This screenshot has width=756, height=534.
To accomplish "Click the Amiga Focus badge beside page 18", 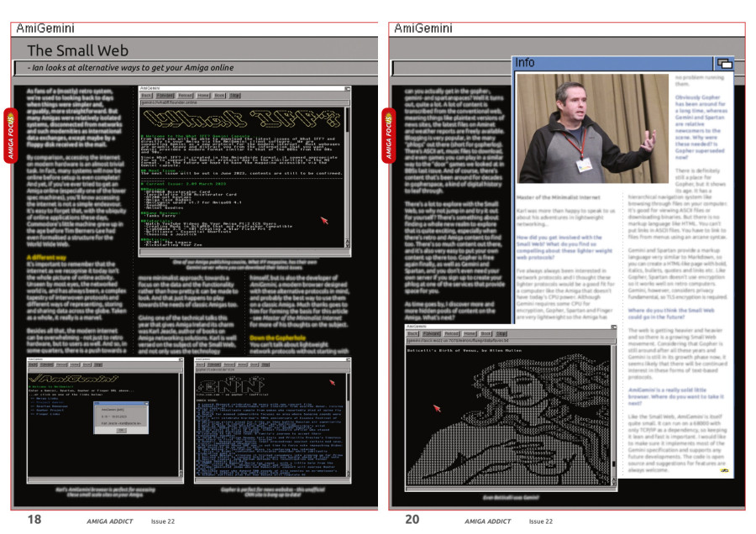I will click(x=11, y=135).
